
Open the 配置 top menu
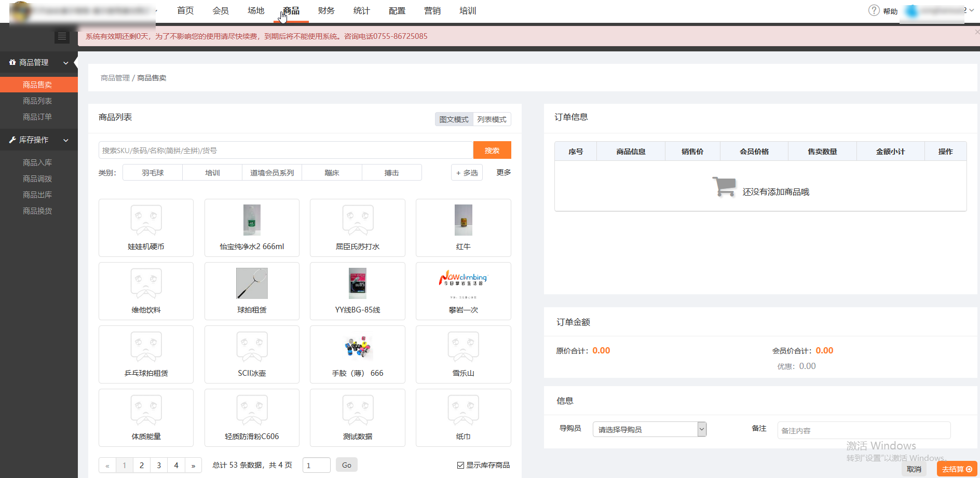pyautogui.click(x=397, y=11)
